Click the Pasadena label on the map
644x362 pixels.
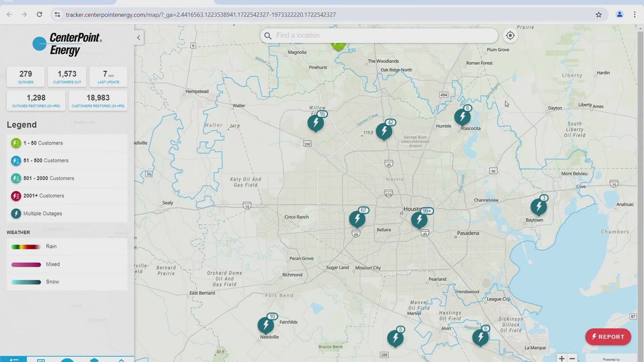click(468, 233)
